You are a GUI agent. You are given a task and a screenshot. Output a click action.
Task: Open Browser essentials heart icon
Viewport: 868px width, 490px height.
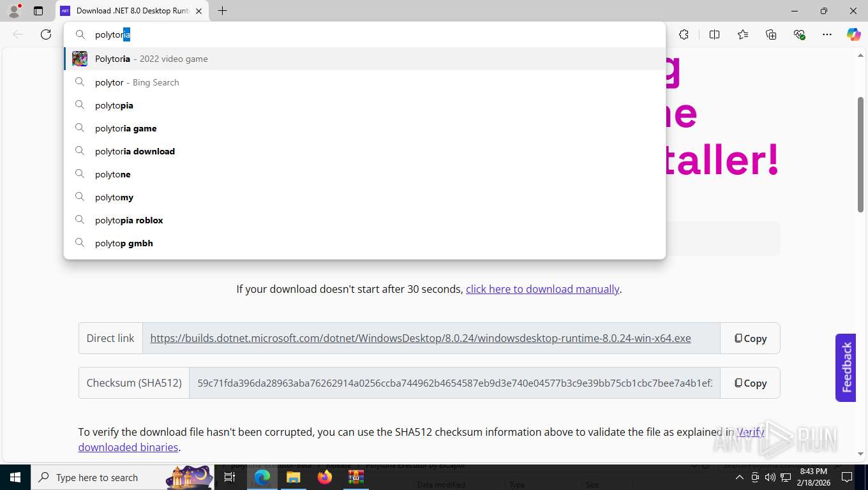(799, 34)
